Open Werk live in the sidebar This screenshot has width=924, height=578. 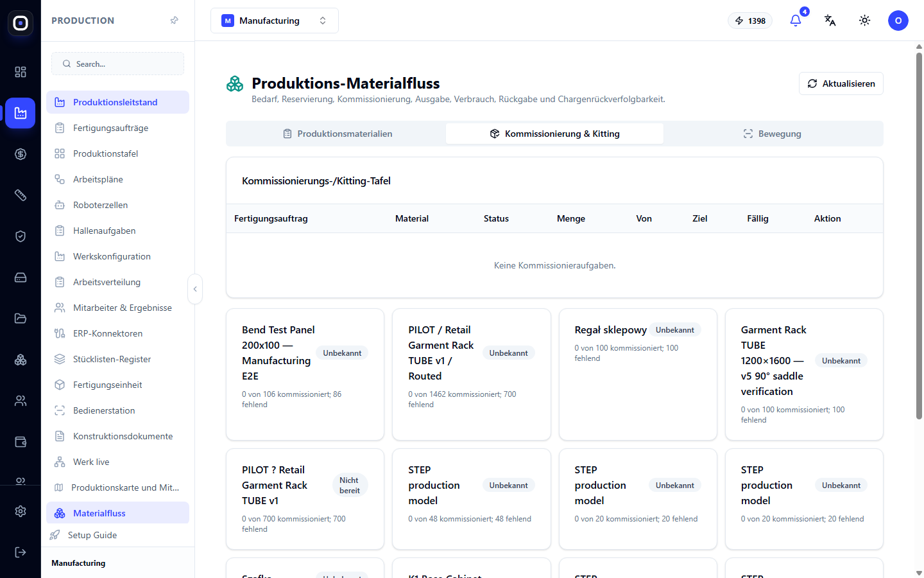point(117,462)
